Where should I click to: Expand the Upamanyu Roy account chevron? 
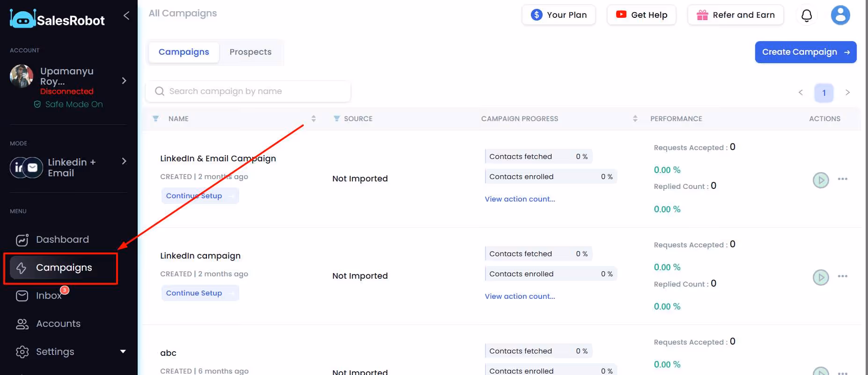tap(124, 80)
